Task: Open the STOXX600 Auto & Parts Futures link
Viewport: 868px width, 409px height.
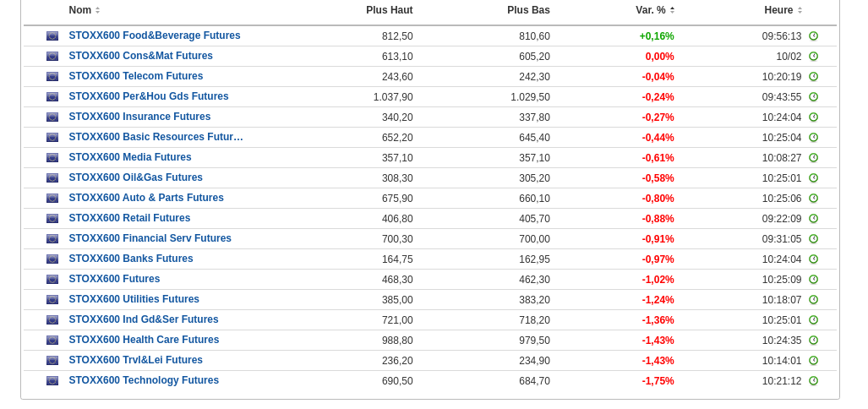Action: pyautogui.click(x=146, y=198)
